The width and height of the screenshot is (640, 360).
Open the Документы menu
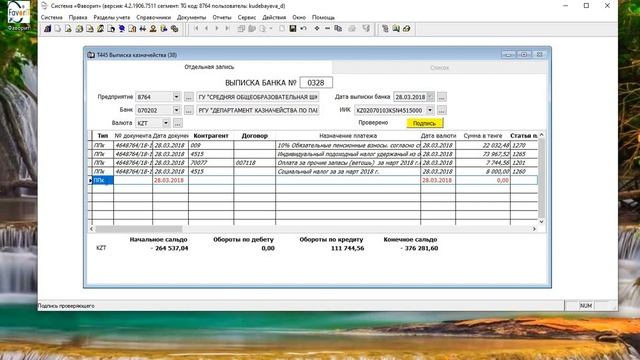[191, 18]
